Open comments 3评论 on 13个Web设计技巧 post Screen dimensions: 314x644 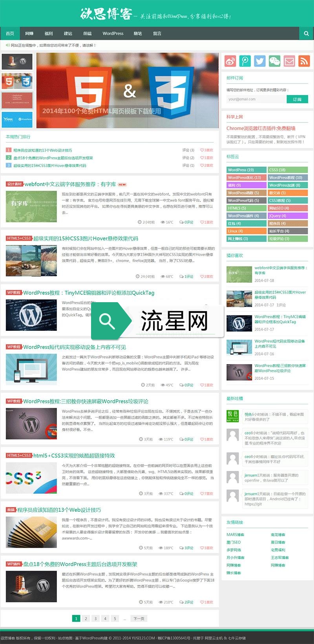(x=186, y=548)
